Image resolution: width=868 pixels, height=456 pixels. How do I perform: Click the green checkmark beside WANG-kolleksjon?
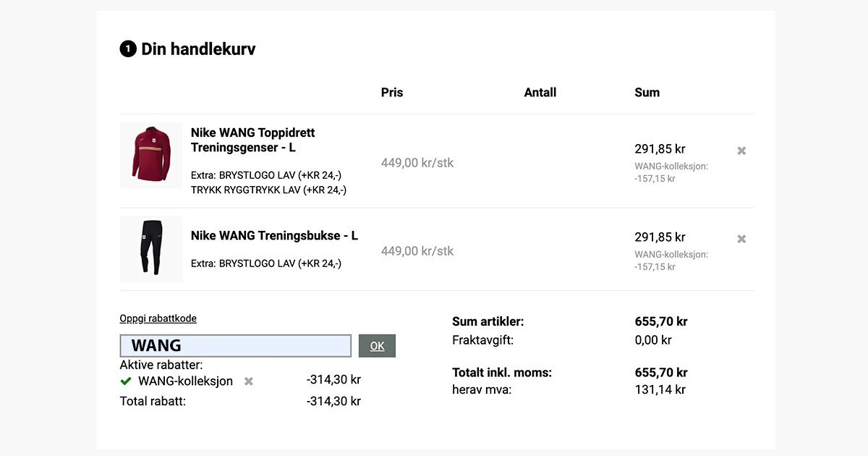[126, 381]
